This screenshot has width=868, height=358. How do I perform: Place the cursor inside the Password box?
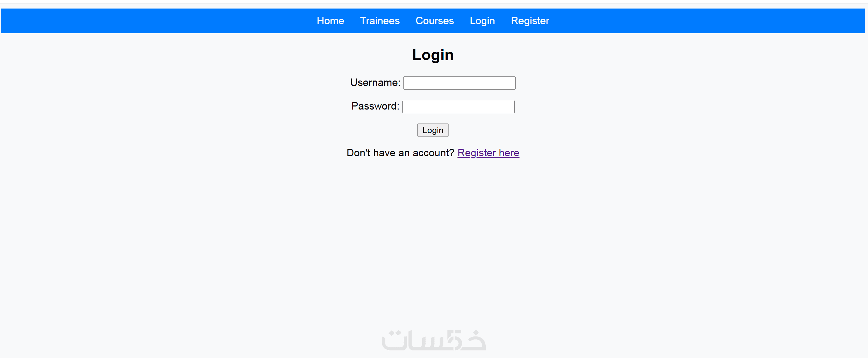(458, 106)
